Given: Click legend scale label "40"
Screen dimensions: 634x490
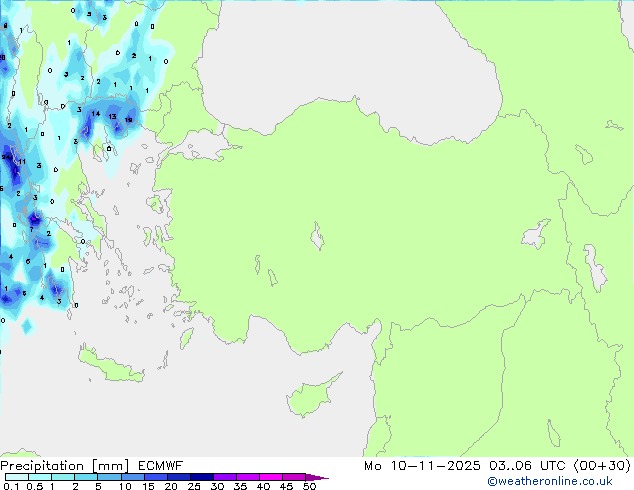Looking at the screenshot, I should [263, 486].
